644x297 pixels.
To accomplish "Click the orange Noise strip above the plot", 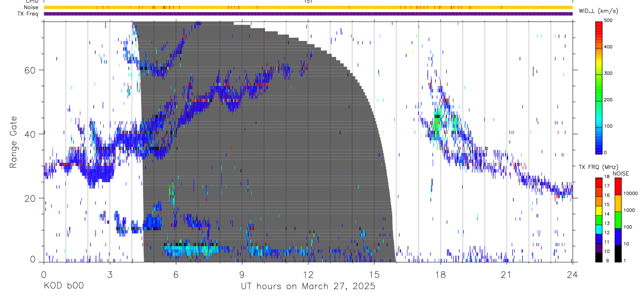I will (x=308, y=7).
